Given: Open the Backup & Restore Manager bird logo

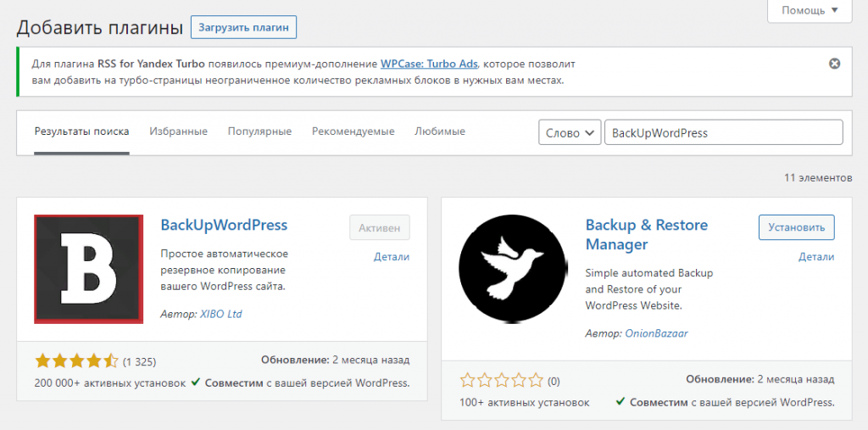Looking at the screenshot, I should [513, 269].
